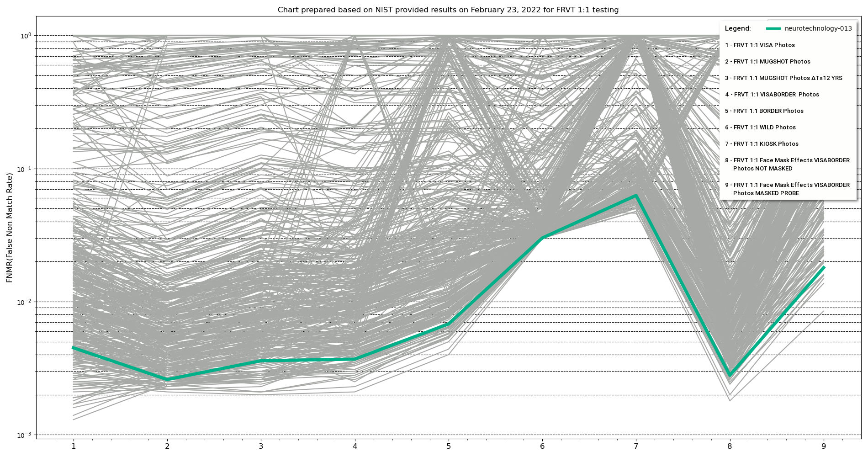Viewport: 868px width, 457px height.
Task: Click x-axis tick label 6
Action: (542, 446)
